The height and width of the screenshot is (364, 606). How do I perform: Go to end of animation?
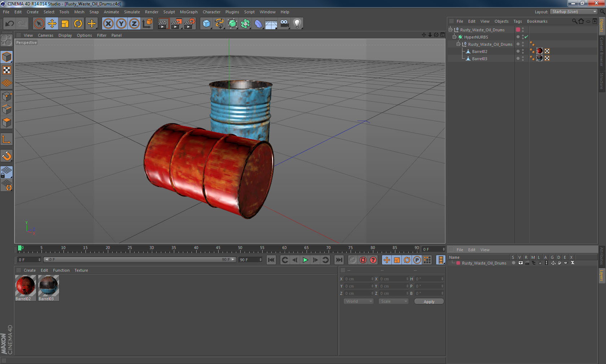[x=339, y=260]
